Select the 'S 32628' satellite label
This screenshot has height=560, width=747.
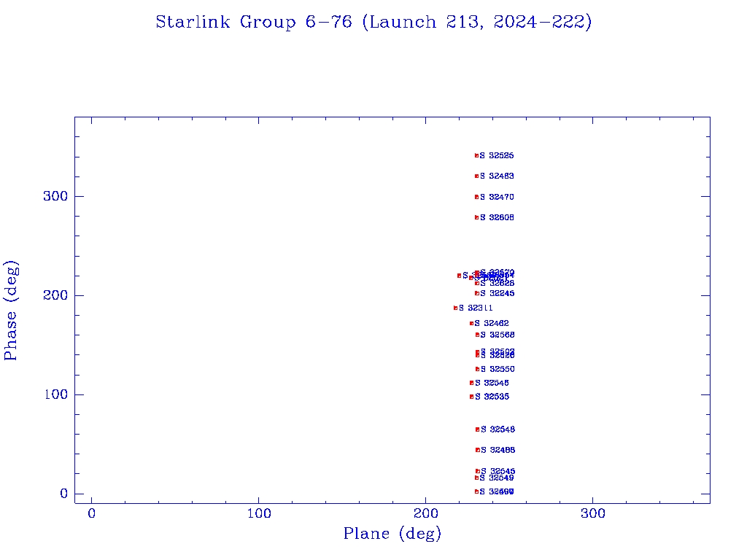coord(498,284)
